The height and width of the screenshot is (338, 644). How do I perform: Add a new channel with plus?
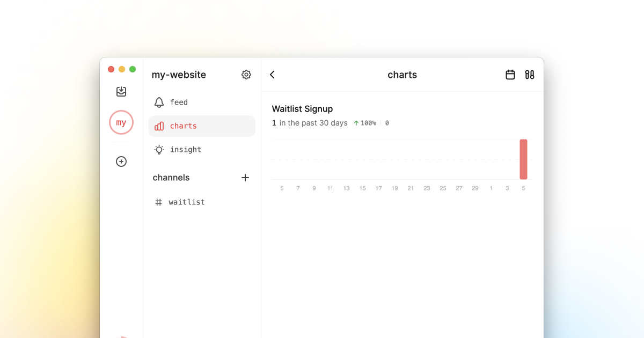click(245, 178)
